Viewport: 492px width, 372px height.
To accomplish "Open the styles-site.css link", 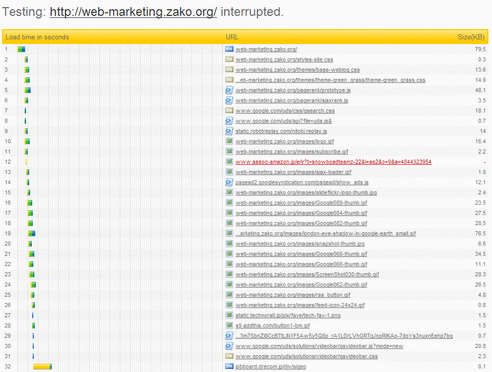I will click(x=284, y=60).
